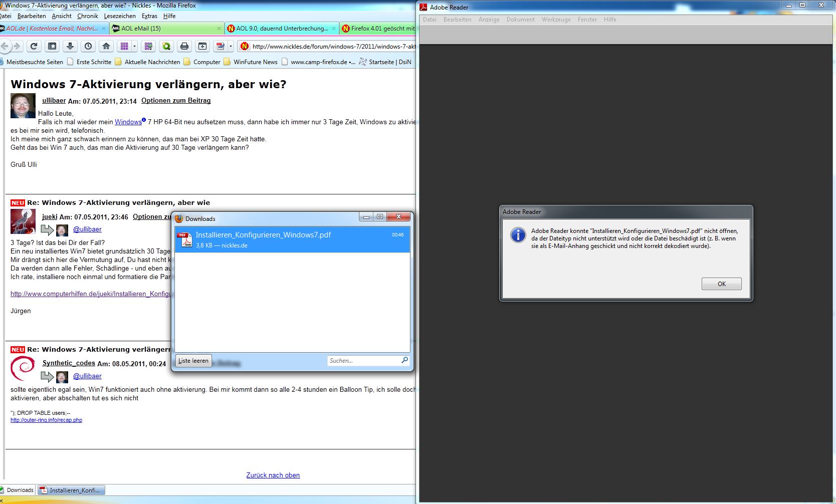This screenshot has height=504, width=836.
Task: Open the Firefox Hilfe menu
Action: 169,16
